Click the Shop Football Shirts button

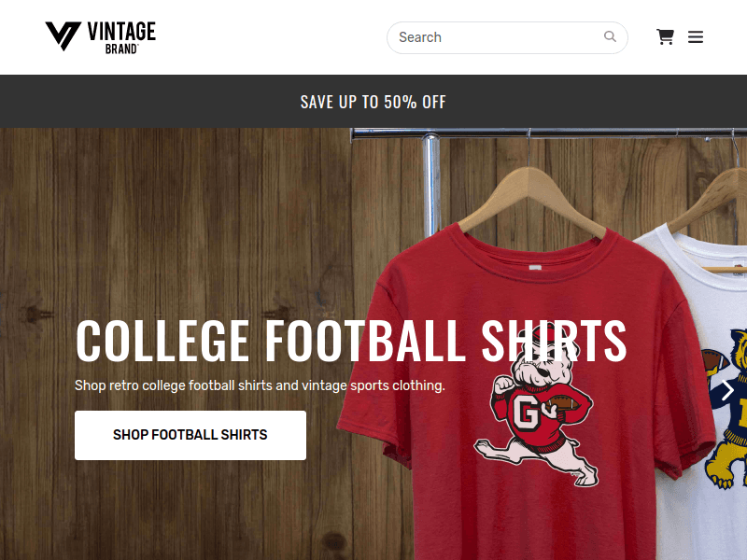(190, 435)
